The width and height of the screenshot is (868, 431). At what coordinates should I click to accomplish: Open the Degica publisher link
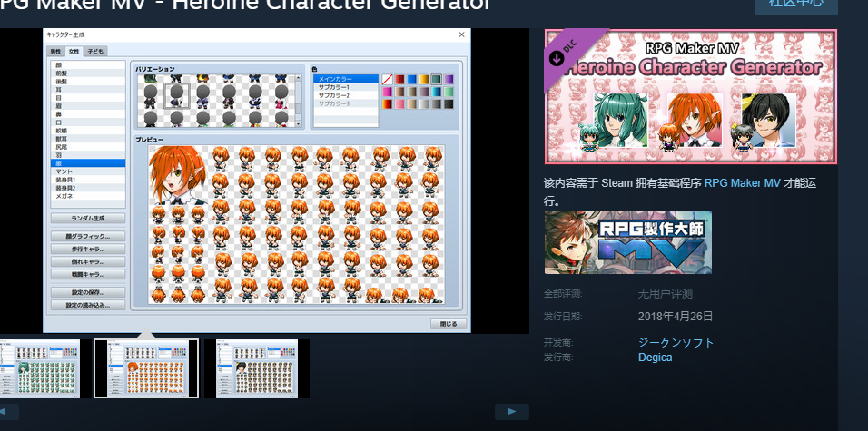click(x=656, y=358)
